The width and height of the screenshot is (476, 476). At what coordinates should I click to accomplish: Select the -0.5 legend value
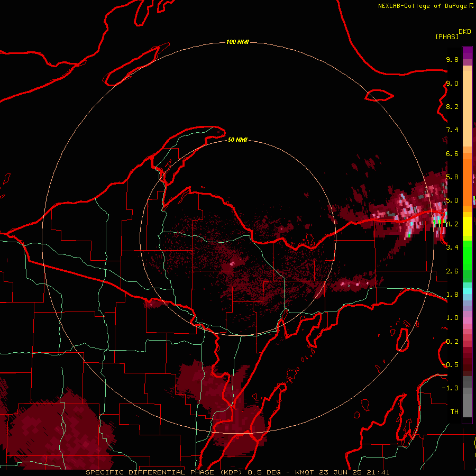[x=450, y=365]
